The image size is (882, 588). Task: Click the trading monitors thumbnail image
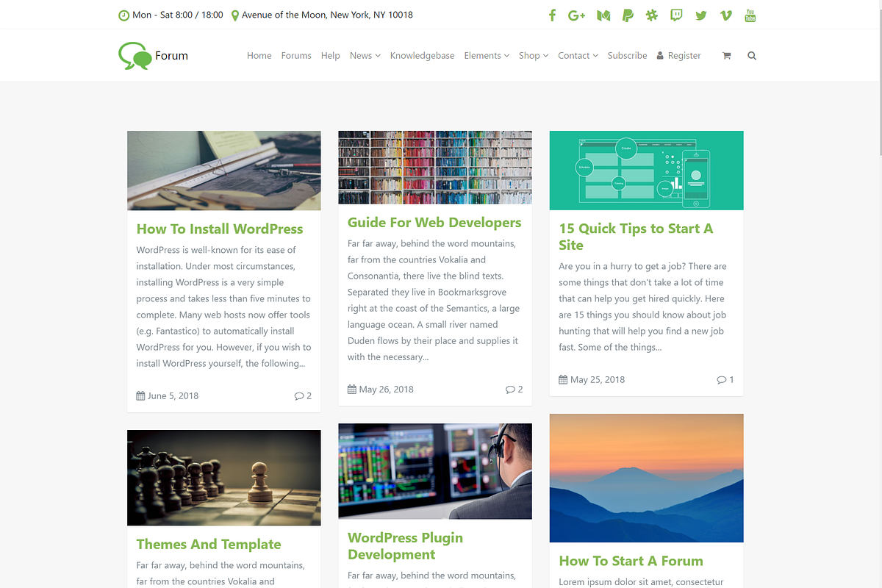coord(435,471)
